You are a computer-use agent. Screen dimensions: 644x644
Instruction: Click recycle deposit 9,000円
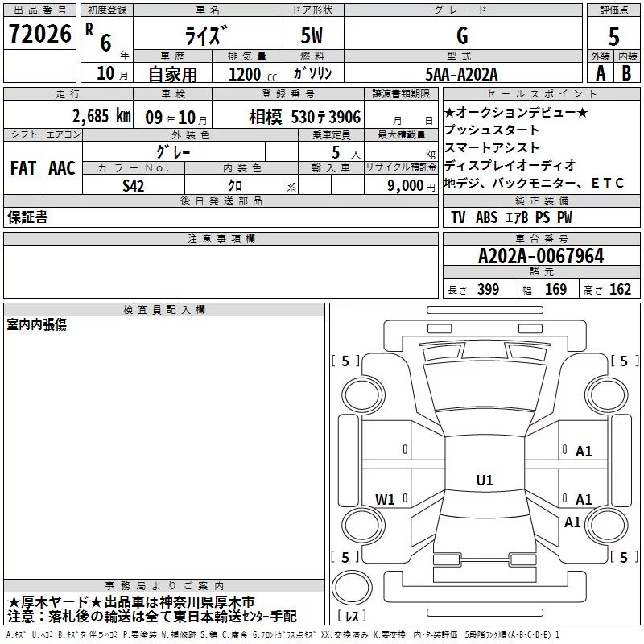click(411, 186)
